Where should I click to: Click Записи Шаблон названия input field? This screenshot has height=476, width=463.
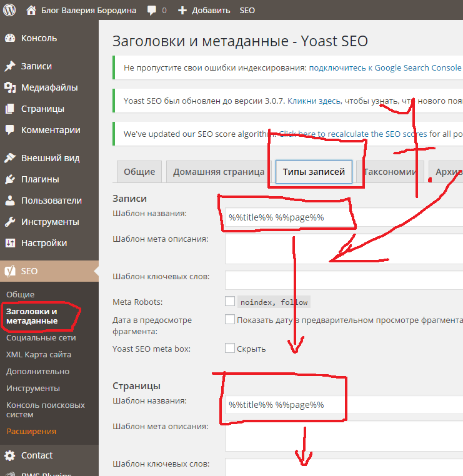(344, 217)
